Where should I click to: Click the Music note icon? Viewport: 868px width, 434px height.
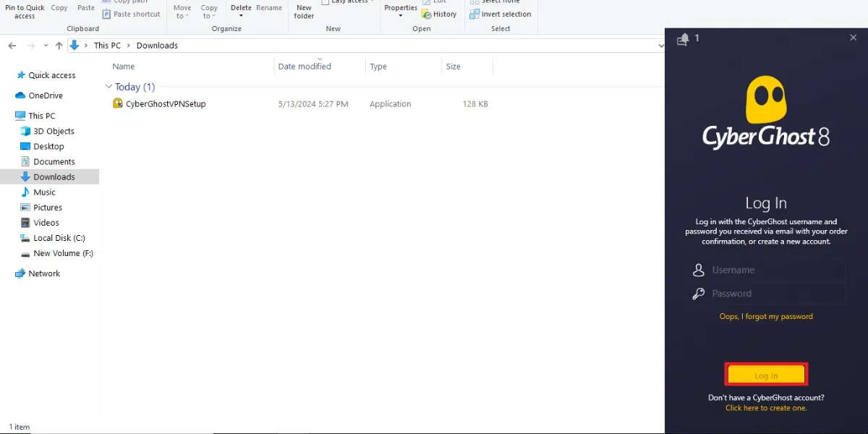coord(26,192)
